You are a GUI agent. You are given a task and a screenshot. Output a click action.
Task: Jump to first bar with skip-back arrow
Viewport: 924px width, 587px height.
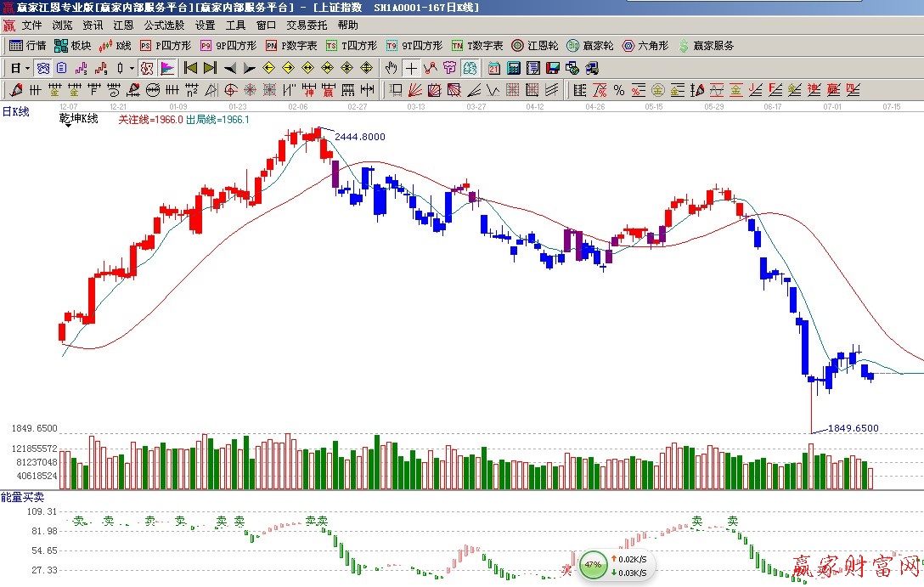[190, 68]
